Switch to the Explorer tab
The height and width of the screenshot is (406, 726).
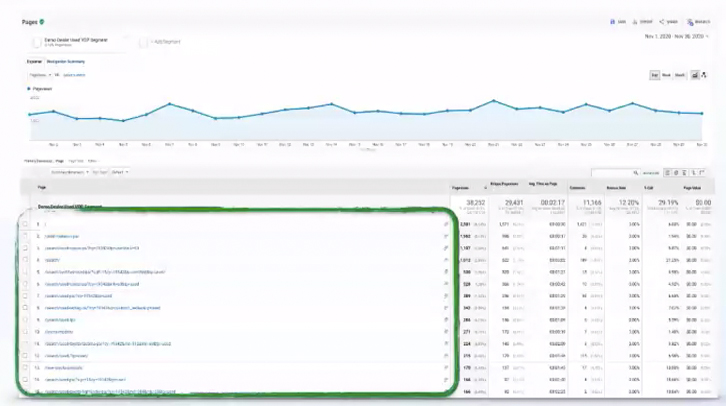pyautogui.click(x=34, y=62)
